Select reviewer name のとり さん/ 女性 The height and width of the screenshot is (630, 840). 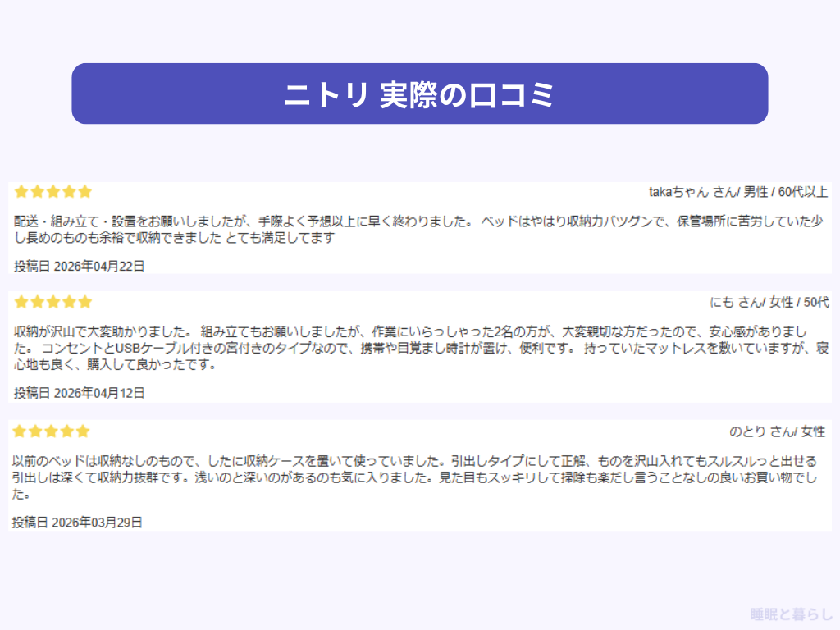777,431
